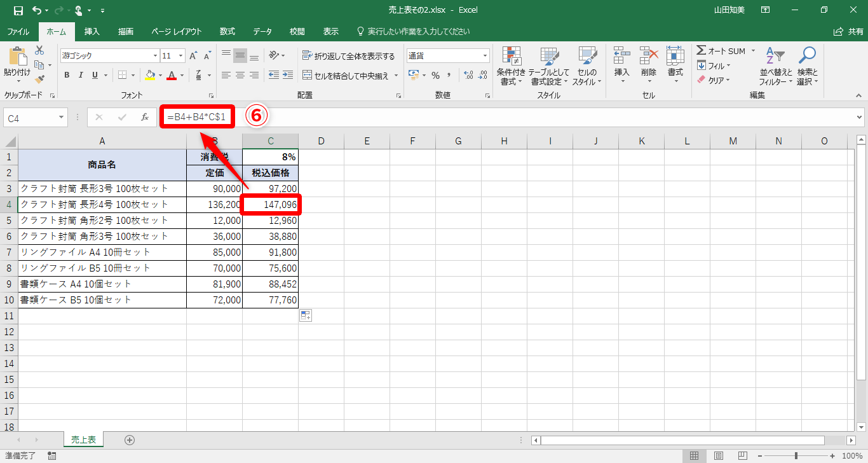Select the 売上表 sheet tab
This screenshot has width=868, height=463.
(x=83, y=439)
